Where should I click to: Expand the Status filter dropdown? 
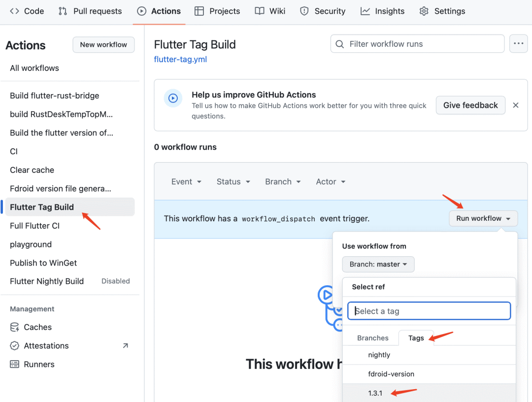tap(233, 182)
